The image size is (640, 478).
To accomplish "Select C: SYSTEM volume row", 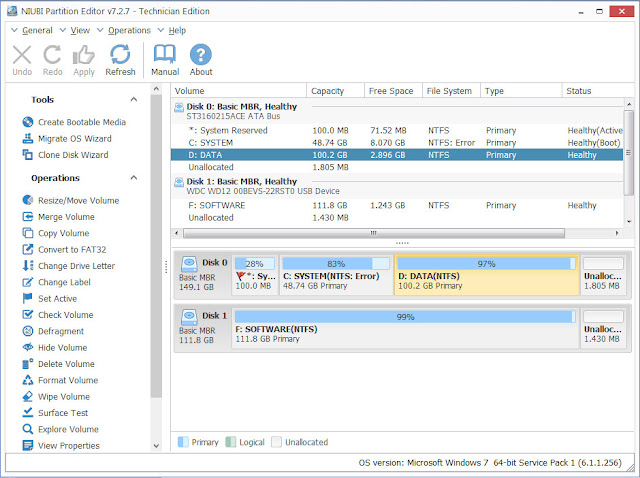I will 397,142.
